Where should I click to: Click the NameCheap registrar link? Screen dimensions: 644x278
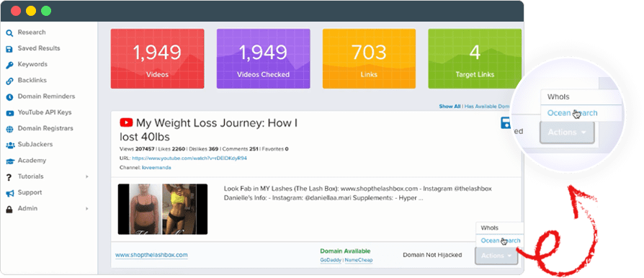coord(359,260)
